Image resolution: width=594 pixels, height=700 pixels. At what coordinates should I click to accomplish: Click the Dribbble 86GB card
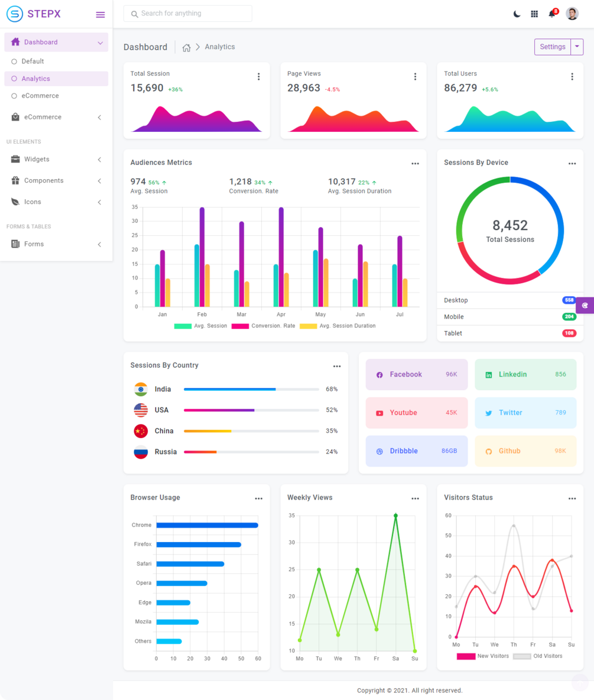tap(417, 451)
